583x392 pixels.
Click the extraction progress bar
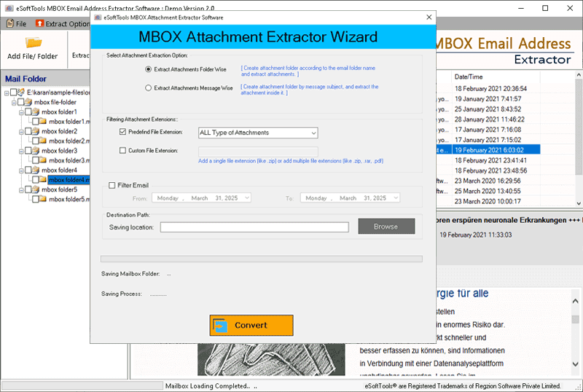tap(262, 259)
